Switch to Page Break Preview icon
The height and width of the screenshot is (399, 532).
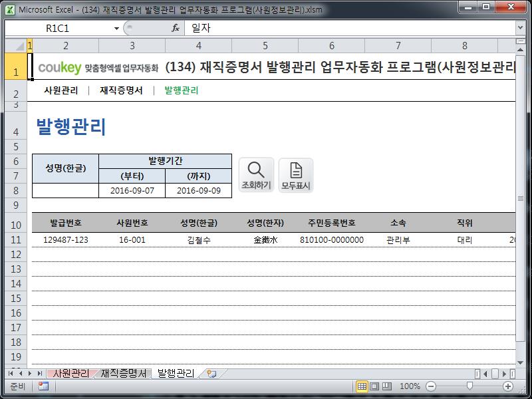(387, 386)
